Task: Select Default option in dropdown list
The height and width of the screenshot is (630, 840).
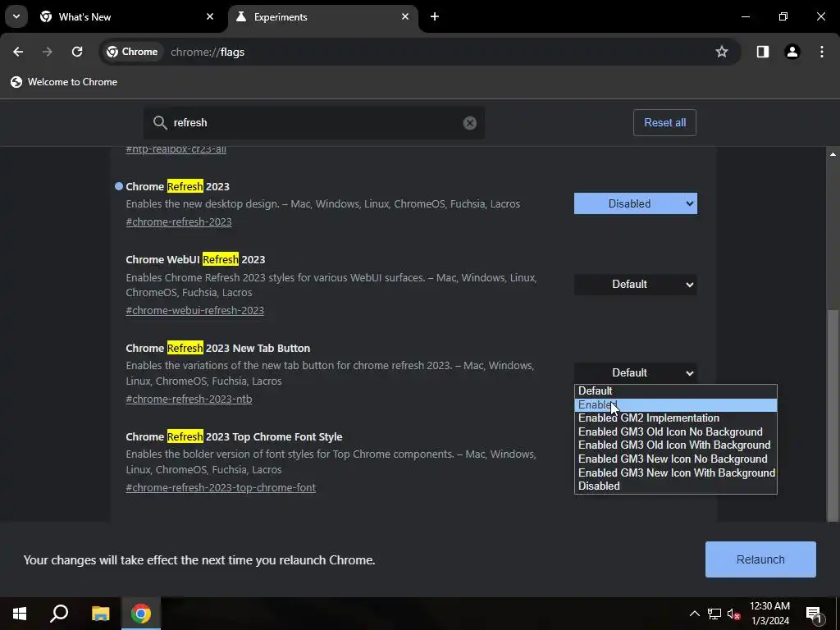Action: [x=675, y=391]
